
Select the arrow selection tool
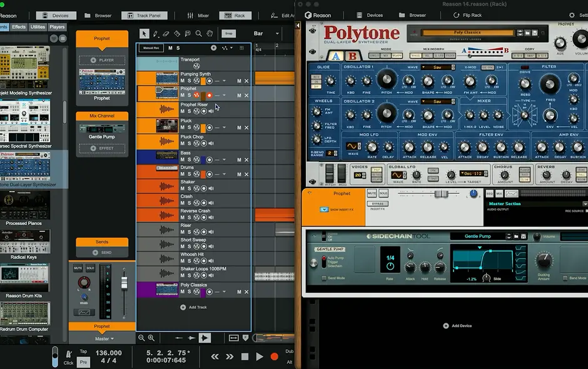(x=144, y=34)
